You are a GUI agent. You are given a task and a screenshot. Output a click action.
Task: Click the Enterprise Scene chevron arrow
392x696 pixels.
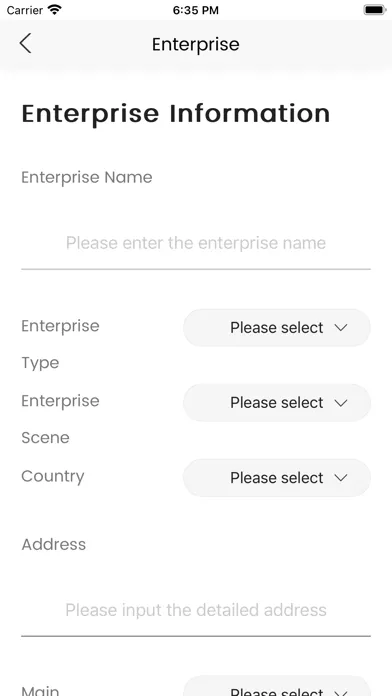click(341, 403)
